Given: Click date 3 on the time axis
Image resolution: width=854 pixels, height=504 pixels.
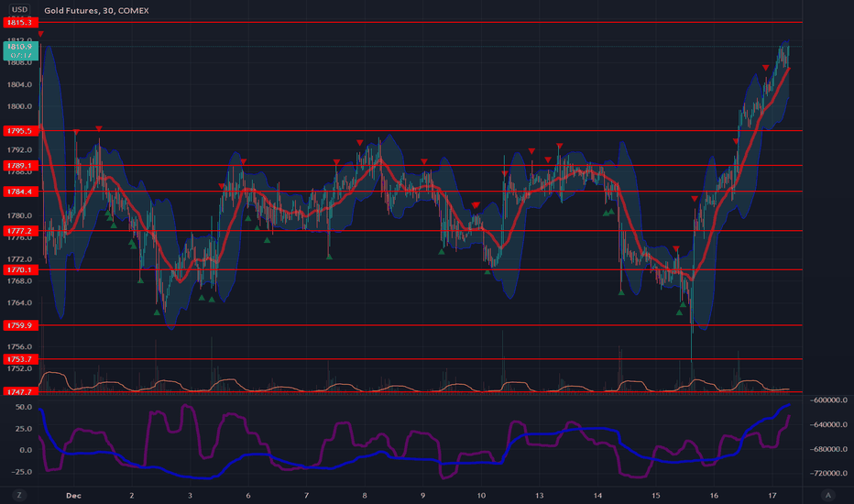Looking at the screenshot, I should tap(190, 495).
